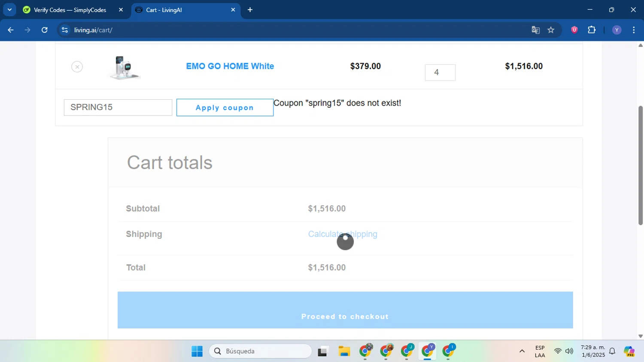This screenshot has width=644, height=362.
Task: Select the Cart totals heading
Action: (x=170, y=163)
